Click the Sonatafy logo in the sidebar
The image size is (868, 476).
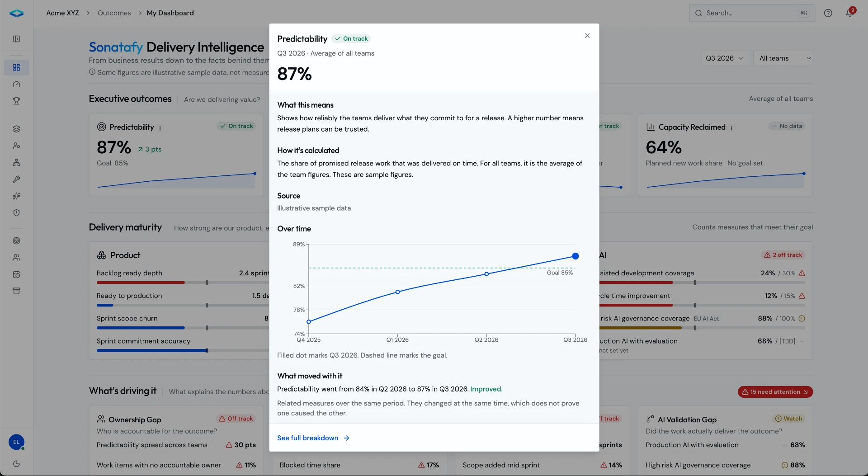click(x=16, y=13)
